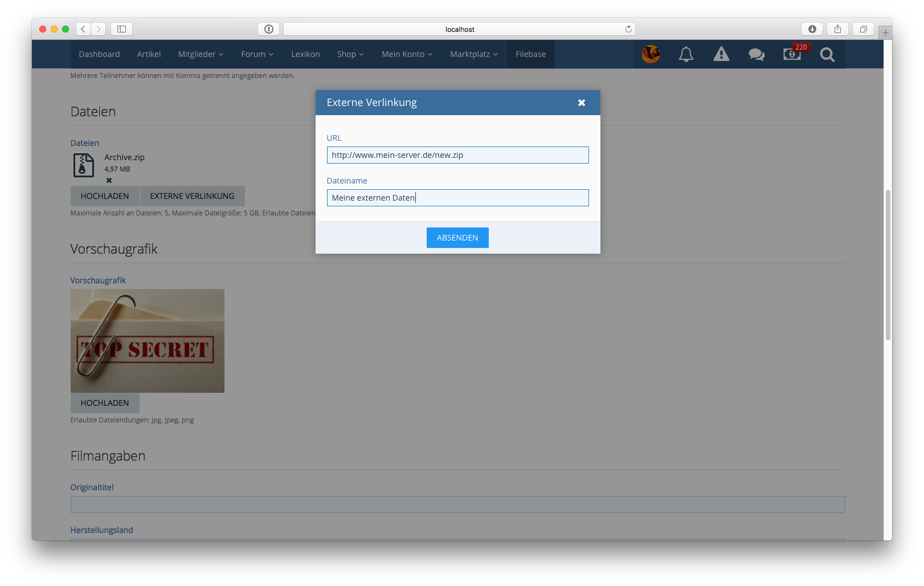The image size is (924, 586).
Task: Expand the Forum dropdown menu
Action: 257,54
